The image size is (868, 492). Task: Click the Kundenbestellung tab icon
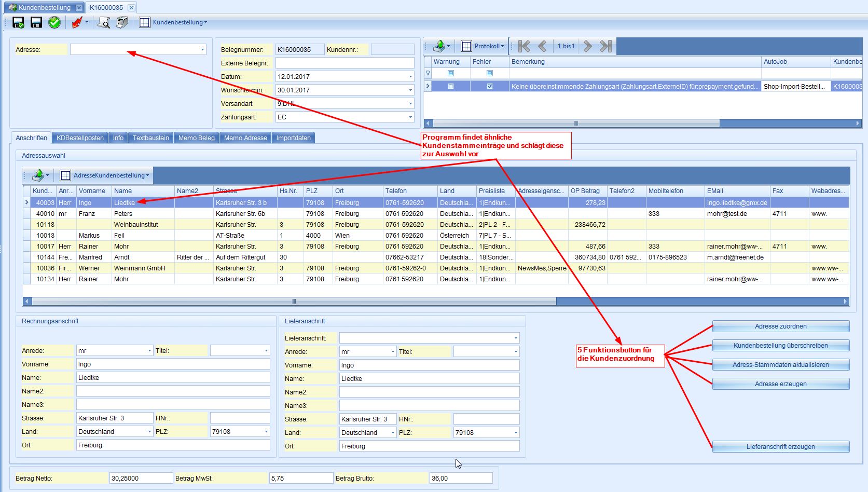(x=12, y=7)
